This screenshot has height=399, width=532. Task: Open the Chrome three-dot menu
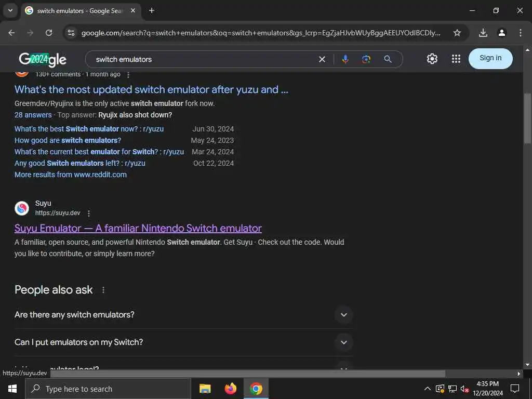coord(521,33)
